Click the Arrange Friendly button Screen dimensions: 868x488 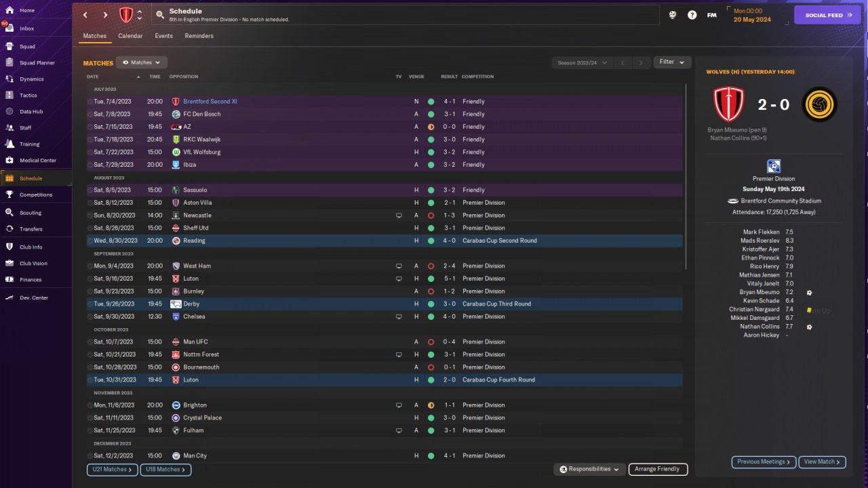(658, 469)
